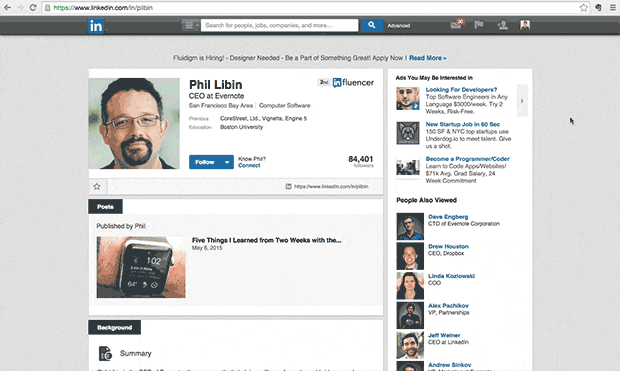Click the green HTTPS padlock icon
This screenshot has width=620, height=371.
[x=47, y=8]
